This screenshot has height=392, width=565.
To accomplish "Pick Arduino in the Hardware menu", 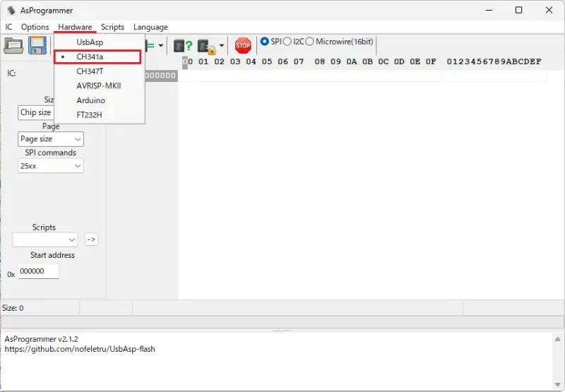I will [90, 100].
